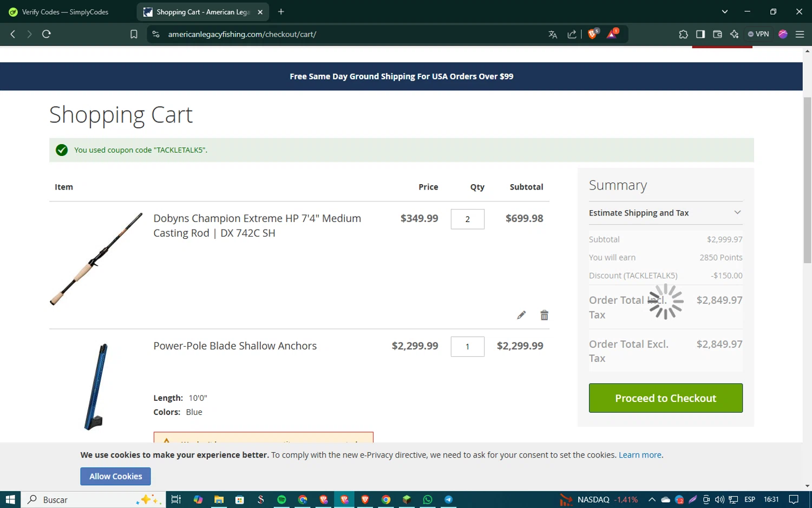Image resolution: width=812 pixels, height=508 pixels.
Task: Open Dobyns Champion Extreme HP product link
Action: pos(257,226)
